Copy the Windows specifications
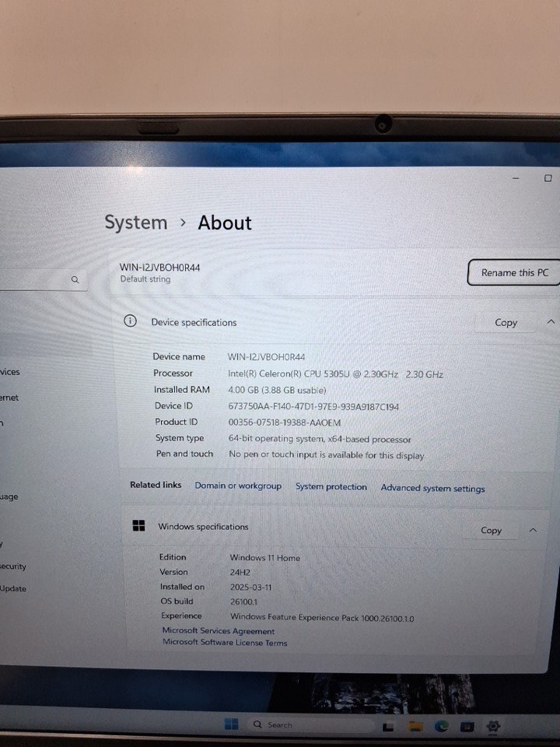Image resolution: width=560 pixels, height=747 pixels. click(x=491, y=530)
